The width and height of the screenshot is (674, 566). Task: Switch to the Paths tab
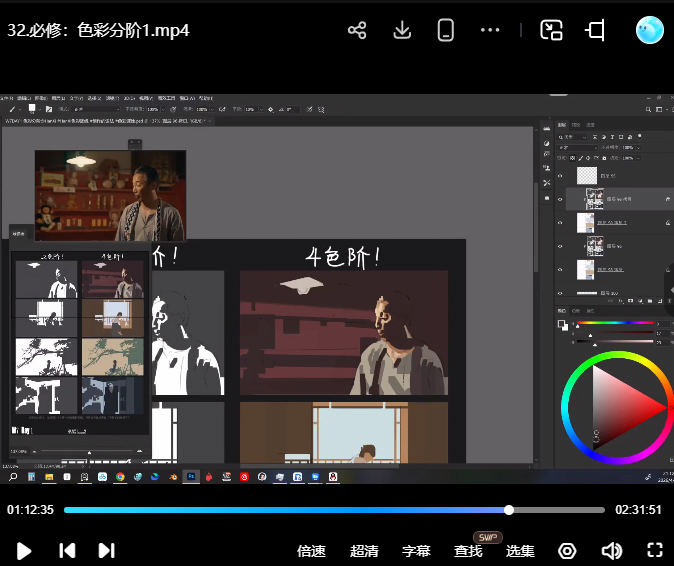pyautogui.click(x=590, y=125)
